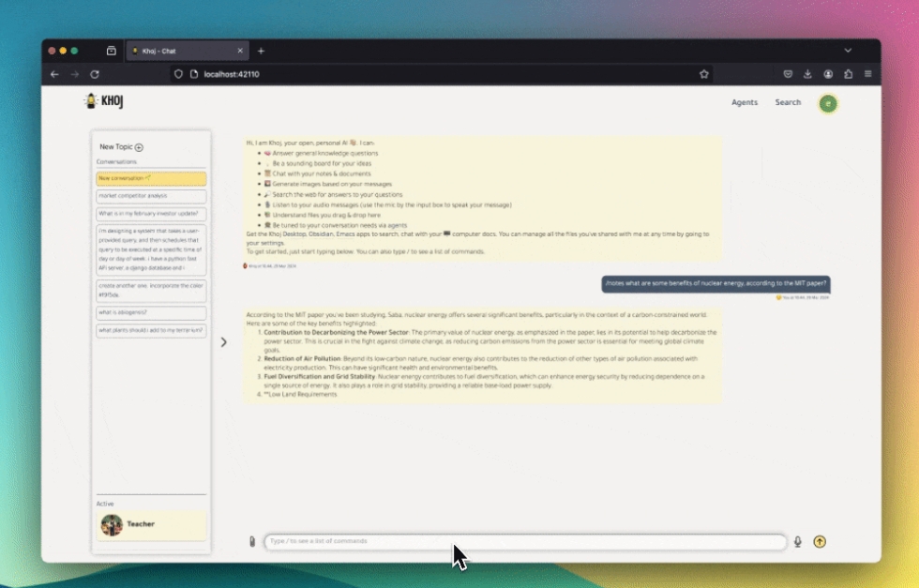This screenshot has width=919, height=588.
Task: Click the New Topic plus icon
Action: 139,147
